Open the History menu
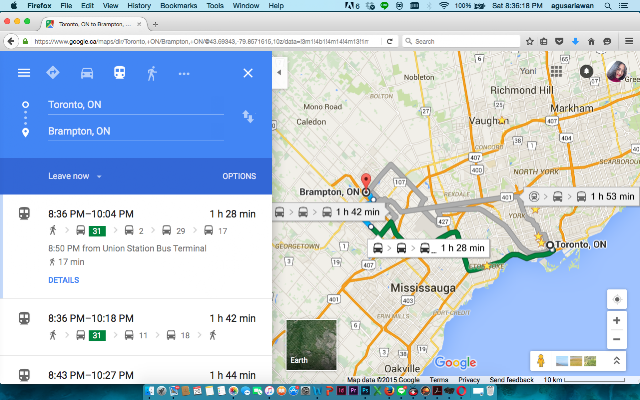Image resolution: width=640 pixels, height=400 pixels. pyautogui.click(x=139, y=6)
